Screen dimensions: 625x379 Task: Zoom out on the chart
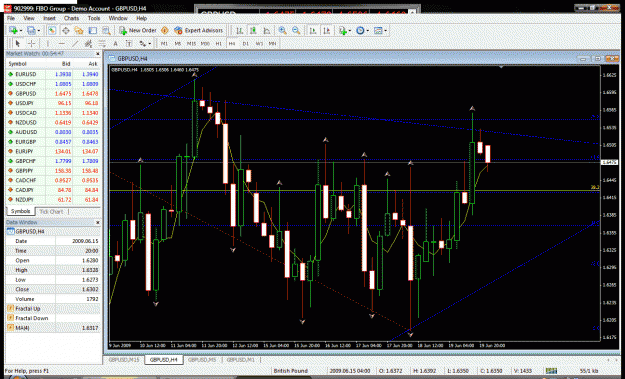point(296,30)
